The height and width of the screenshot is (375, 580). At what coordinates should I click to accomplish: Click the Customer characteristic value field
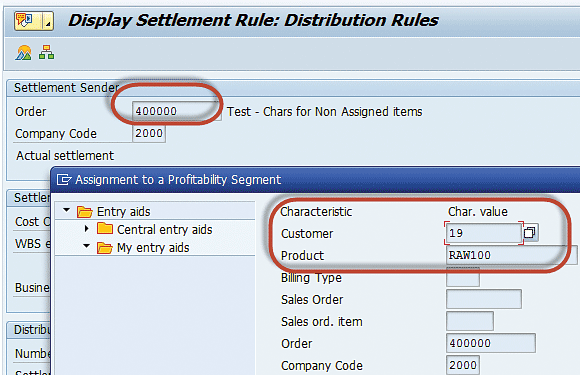pos(484,233)
